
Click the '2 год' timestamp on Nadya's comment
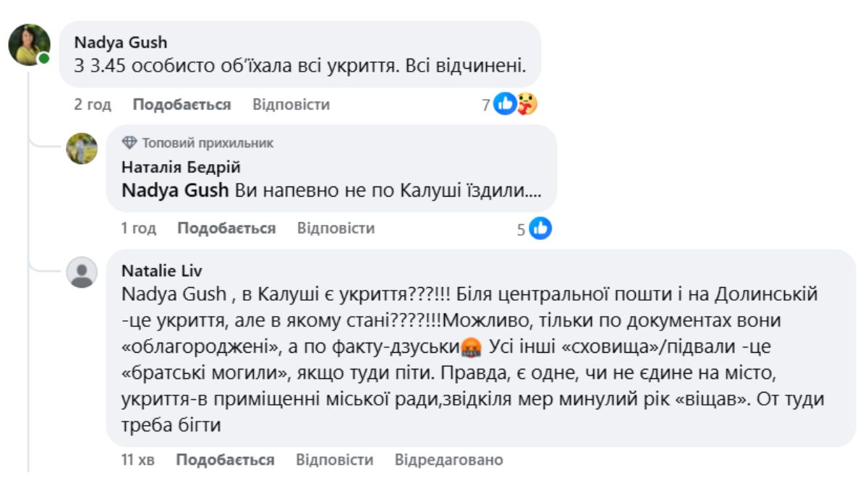(93, 105)
